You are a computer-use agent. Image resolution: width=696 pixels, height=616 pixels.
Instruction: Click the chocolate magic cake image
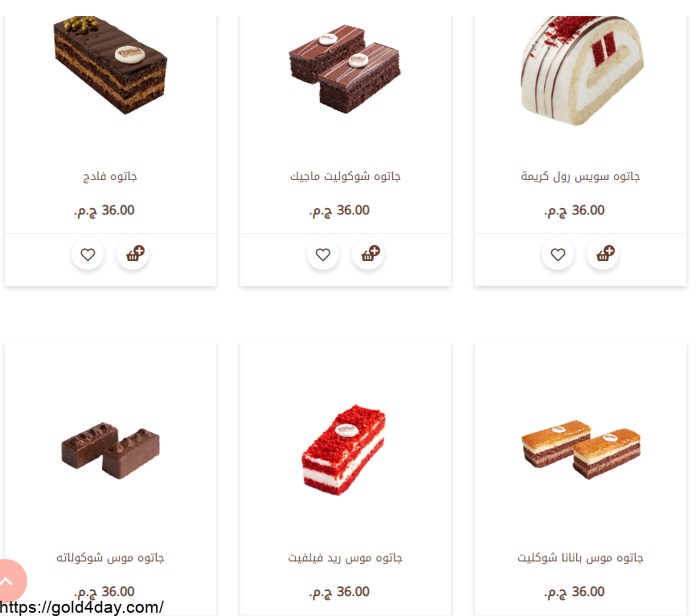click(345, 69)
